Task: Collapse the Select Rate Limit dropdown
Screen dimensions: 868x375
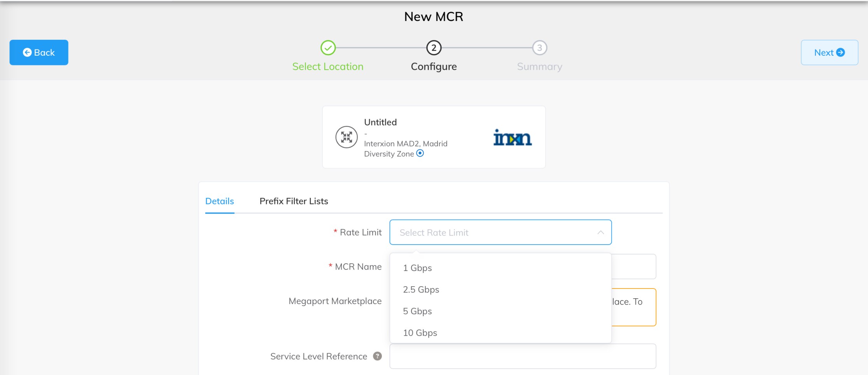Action: tap(500, 232)
